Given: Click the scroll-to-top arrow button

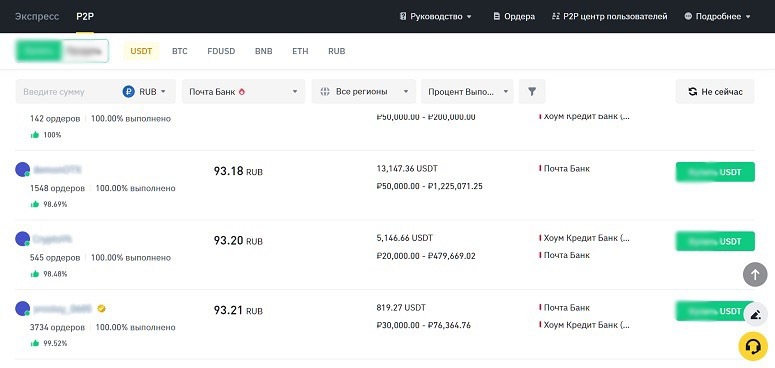Looking at the screenshot, I should click(755, 275).
